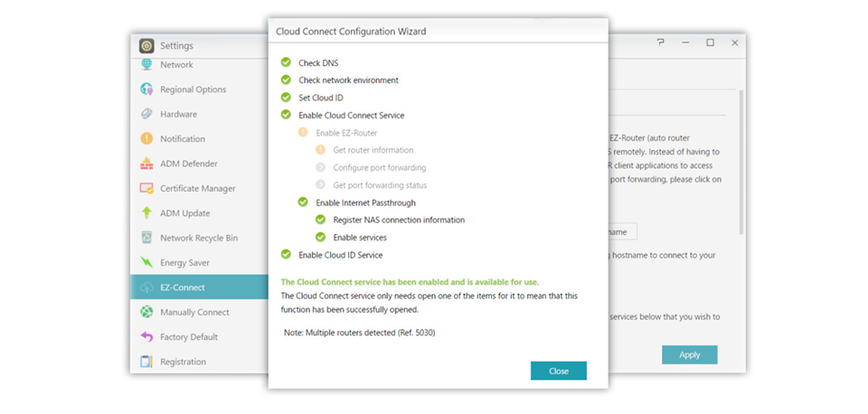Viewport: 868px width, 414px height.
Task: Close the Cloud Connect Configuration Wizard
Action: pyautogui.click(x=559, y=371)
